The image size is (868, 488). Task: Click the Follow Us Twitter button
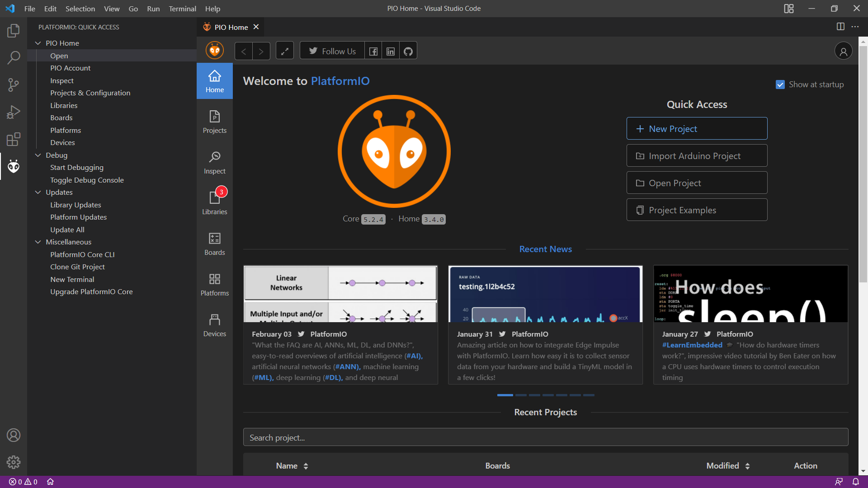(x=332, y=51)
